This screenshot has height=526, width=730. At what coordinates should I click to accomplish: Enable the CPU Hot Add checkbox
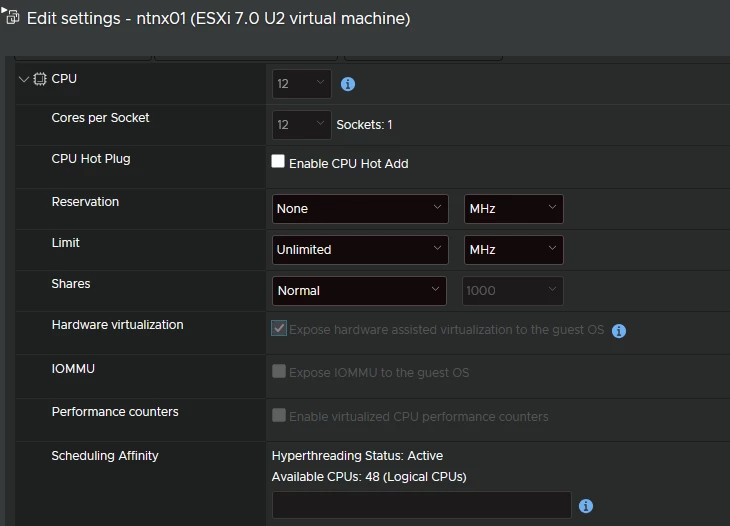coord(278,161)
